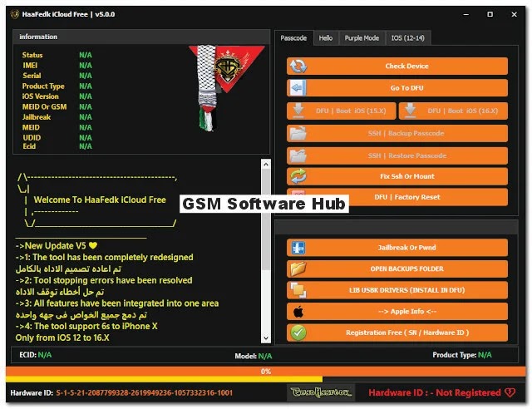
Task: Click OPEN BACKUPS FOLDER button
Action: click(x=397, y=269)
